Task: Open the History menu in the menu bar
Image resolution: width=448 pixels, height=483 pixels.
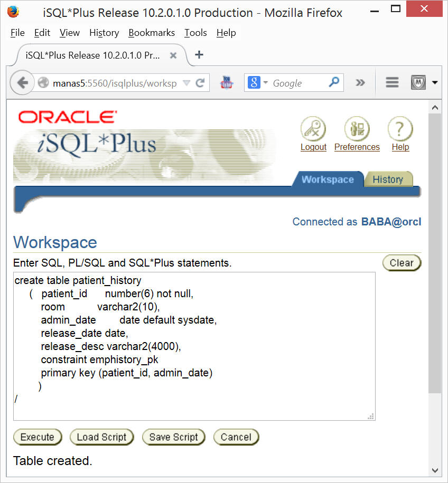Action: pyautogui.click(x=104, y=33)
